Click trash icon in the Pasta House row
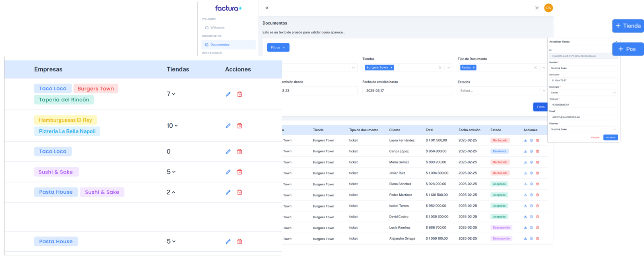644x261 pixels. (x=239, y=242)
